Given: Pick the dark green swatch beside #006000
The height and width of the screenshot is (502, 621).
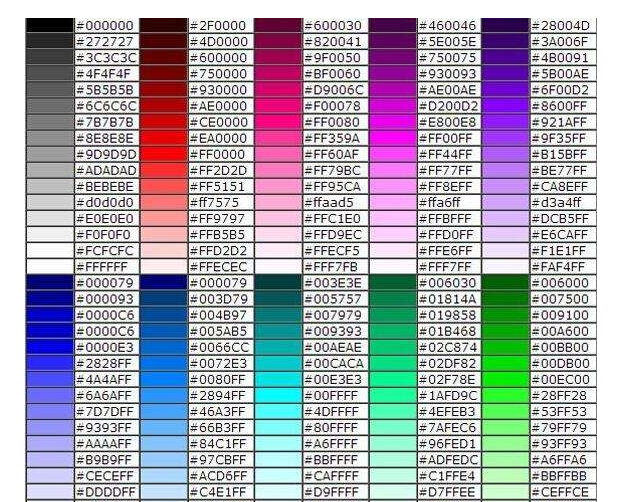Looking at the screenshot, I should (x=505, y=283).
